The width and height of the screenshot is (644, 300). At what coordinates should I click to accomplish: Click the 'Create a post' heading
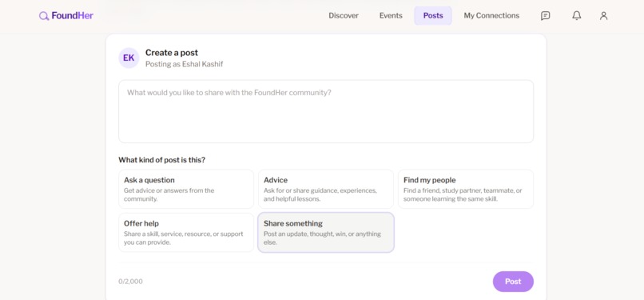point(172,53)
